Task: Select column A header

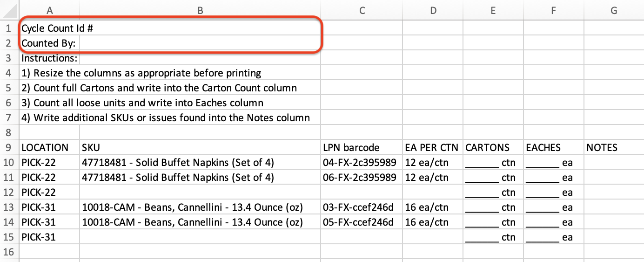Action: coord(50,10)
